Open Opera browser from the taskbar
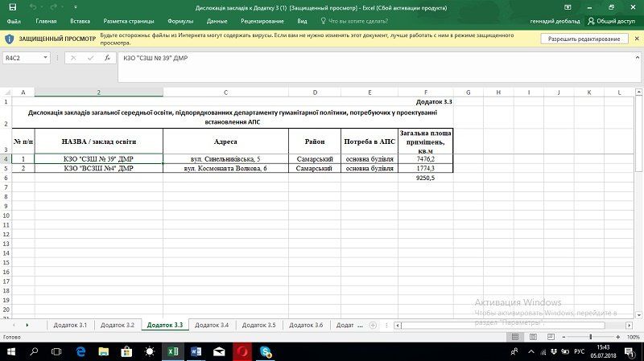644x361 pixels. [x=242, y=351]
